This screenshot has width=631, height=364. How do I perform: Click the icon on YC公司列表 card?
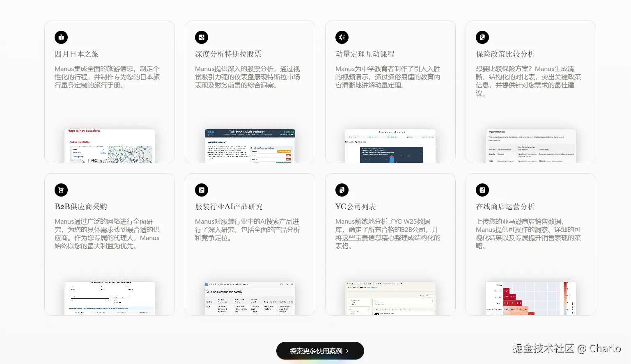coord(342,190)
